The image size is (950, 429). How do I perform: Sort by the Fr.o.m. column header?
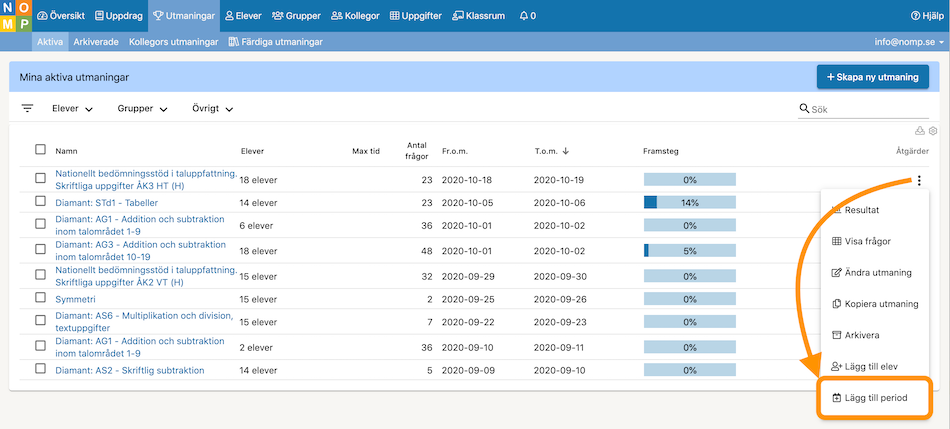click(x=455, y=151)
